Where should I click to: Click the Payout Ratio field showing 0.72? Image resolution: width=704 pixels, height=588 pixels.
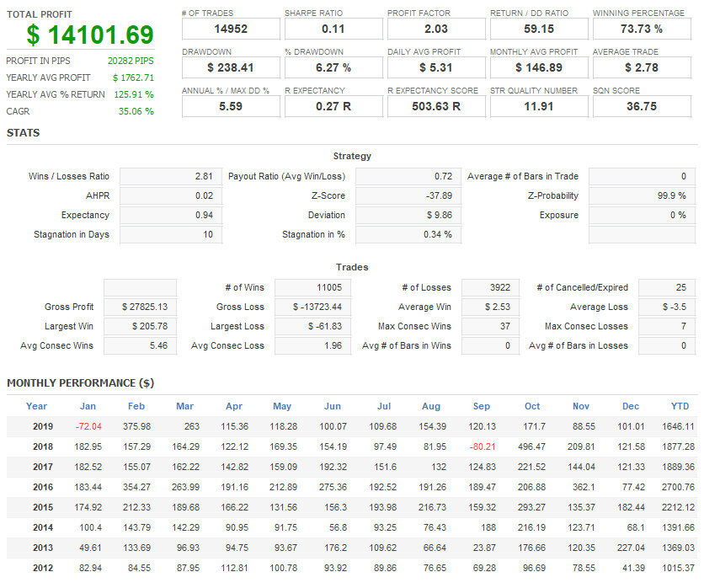point(408,177)
